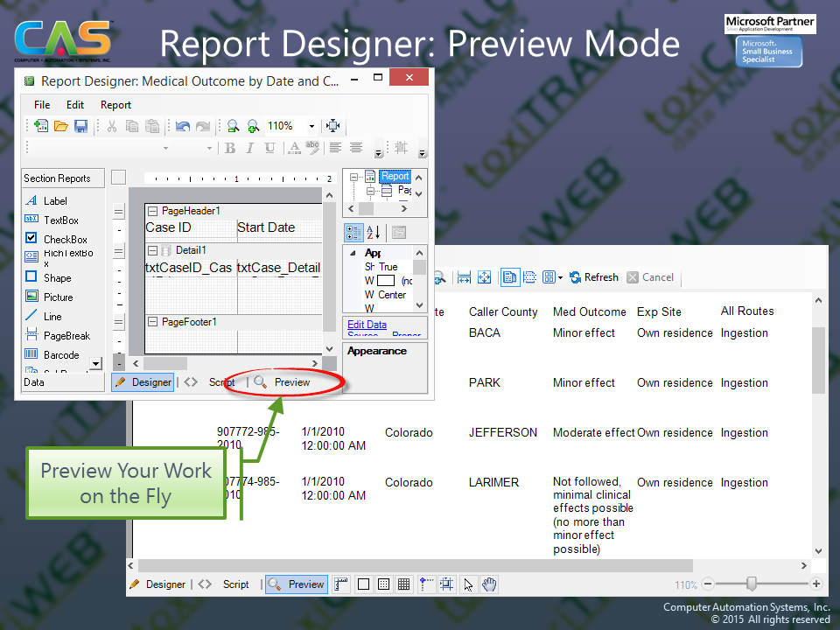Viewport: 840px width, 630px height.
Task: Click the Edit Data Source link
Action: [367, 325]
